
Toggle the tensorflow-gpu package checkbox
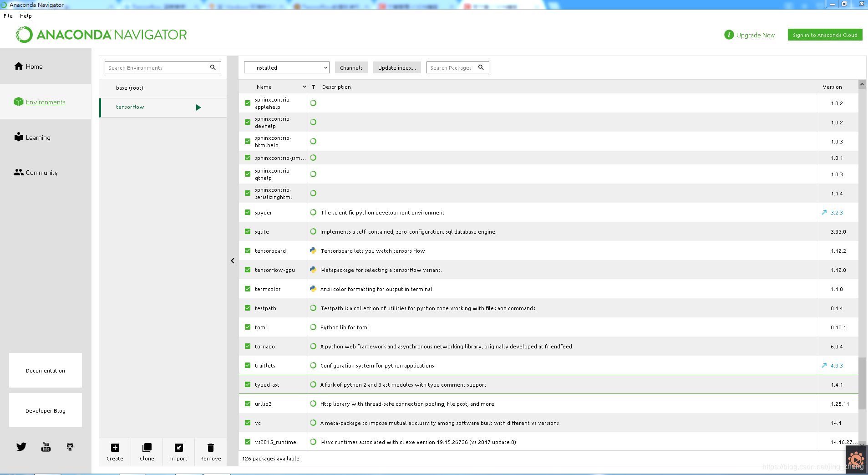click(248, 270)
